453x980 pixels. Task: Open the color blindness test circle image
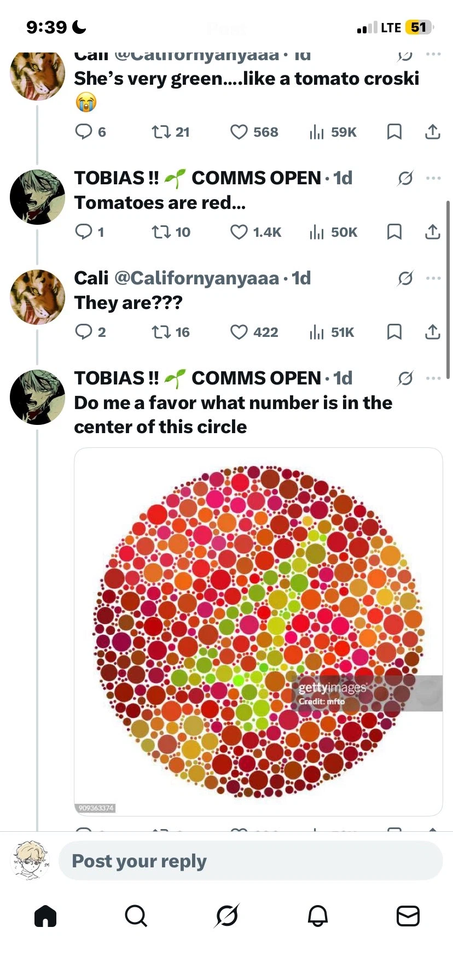258,632
